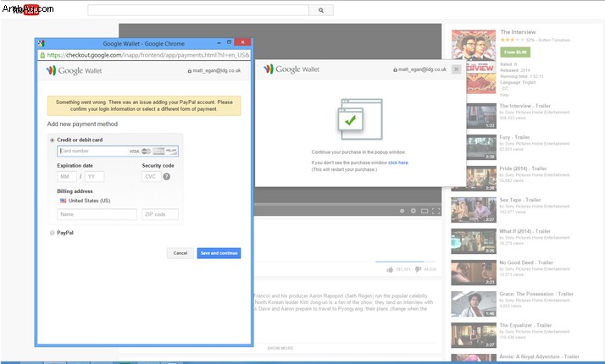Open the Fury - Trailer thumbnail

click(481, 147)
